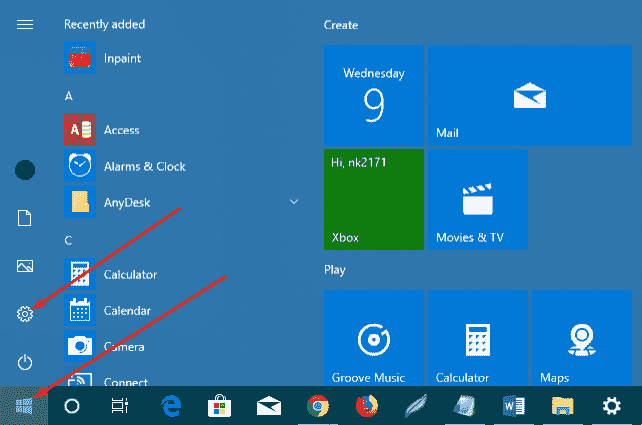Open the Calculator tile under Play
This screenshot has width=642, height=425.
point(478,338)
